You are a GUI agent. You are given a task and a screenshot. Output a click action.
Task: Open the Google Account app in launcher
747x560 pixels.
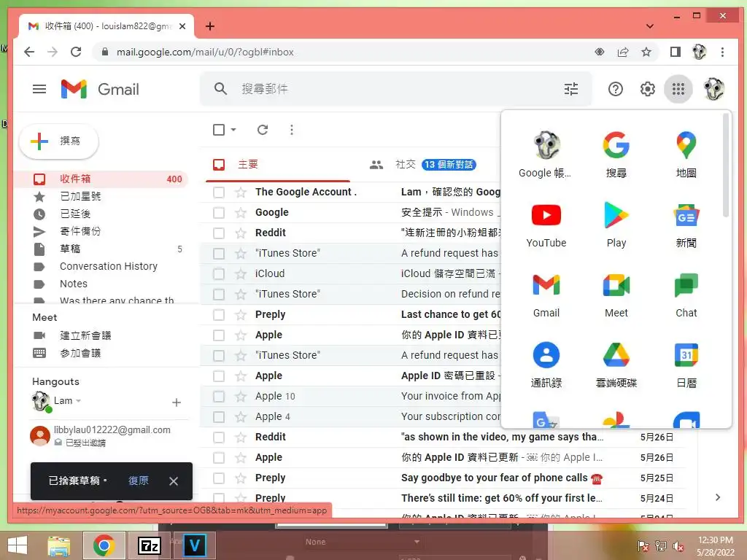click(x=546, y=155)
